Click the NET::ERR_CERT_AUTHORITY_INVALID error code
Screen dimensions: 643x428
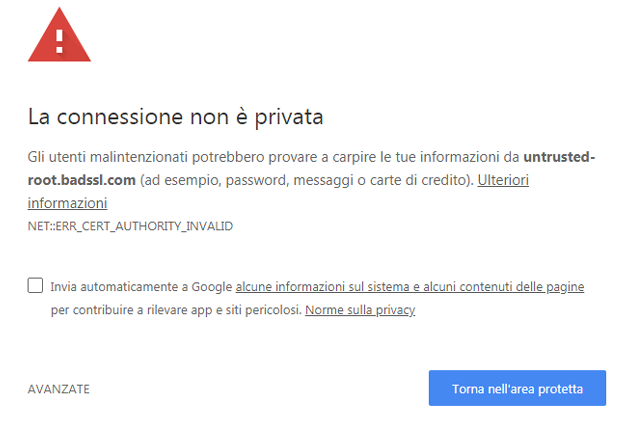click(130, 226)
